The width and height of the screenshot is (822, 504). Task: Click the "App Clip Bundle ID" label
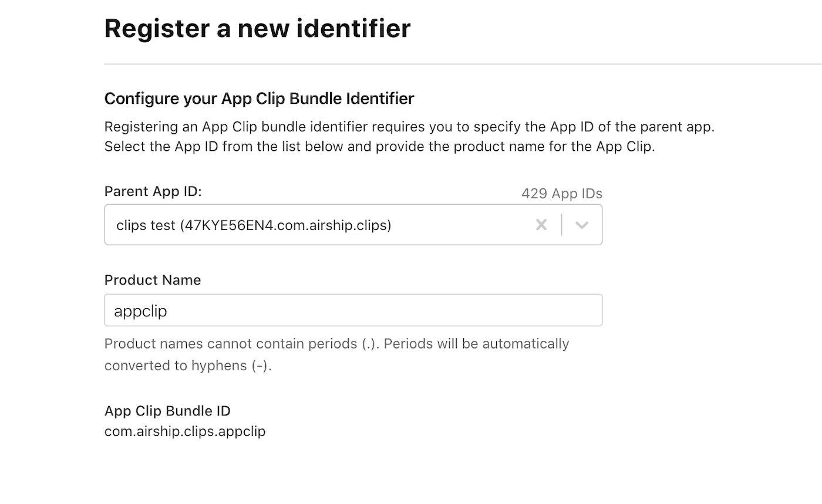coord(167,411)
